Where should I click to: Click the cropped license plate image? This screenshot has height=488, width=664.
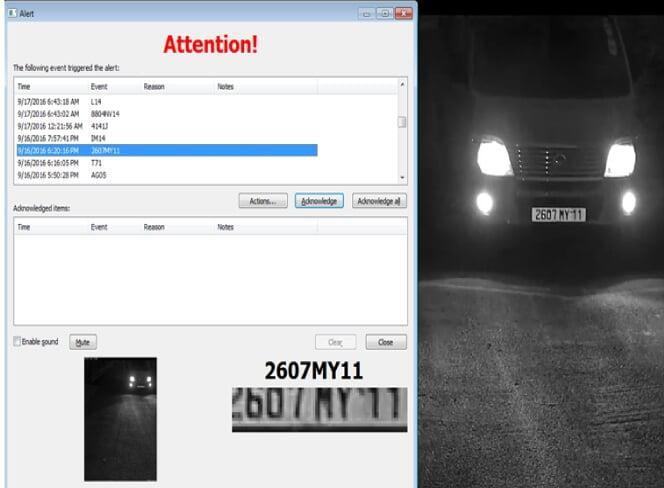[319, 409]
